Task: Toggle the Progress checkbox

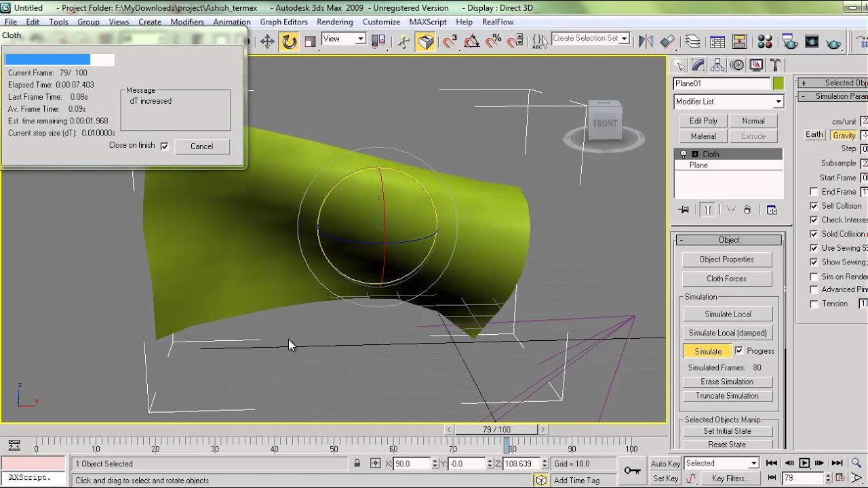Action: (739, 351)
